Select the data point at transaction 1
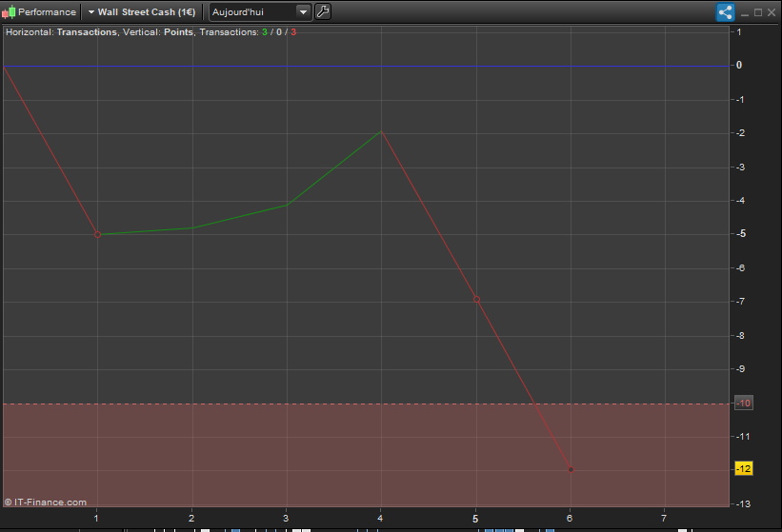 pos(98,235)
